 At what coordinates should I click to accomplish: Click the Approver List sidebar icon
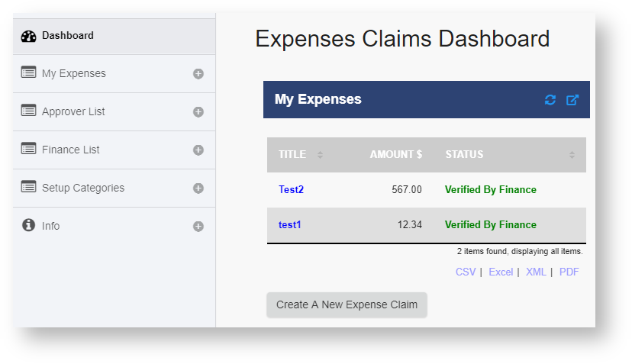point(29,111)
